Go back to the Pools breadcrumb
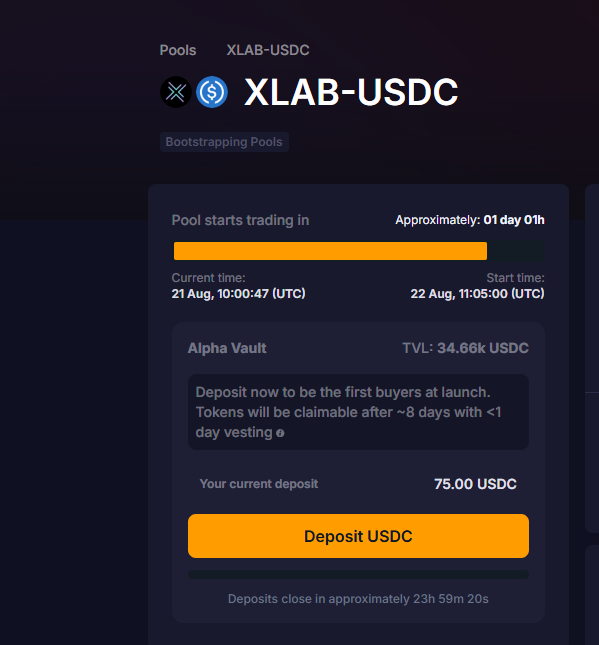 point(178,50)
